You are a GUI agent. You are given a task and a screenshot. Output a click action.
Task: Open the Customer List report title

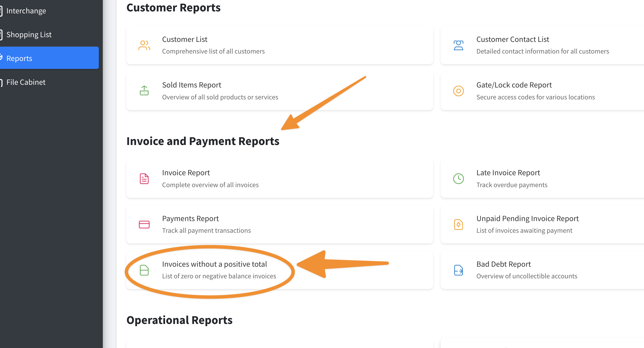184,39
